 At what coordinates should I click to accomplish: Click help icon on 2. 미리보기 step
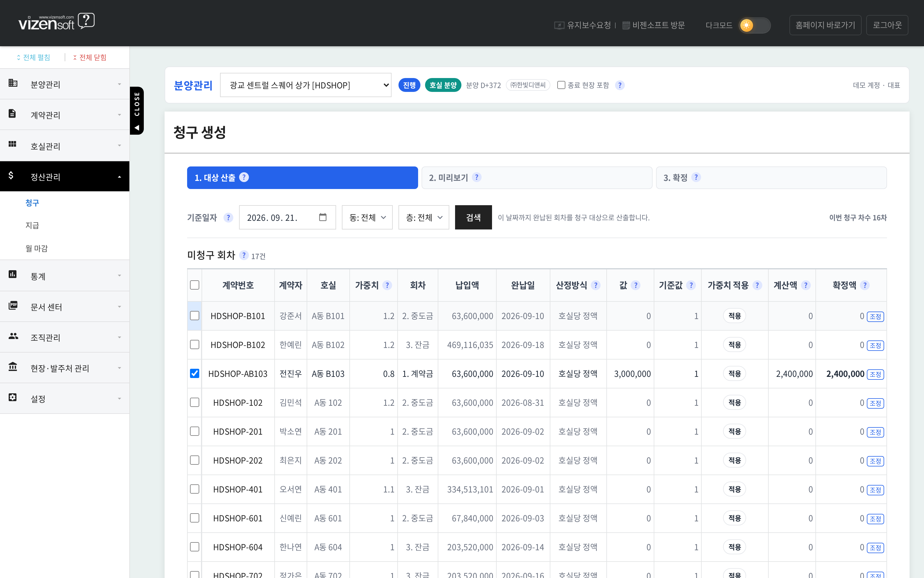tap(476, 177)
